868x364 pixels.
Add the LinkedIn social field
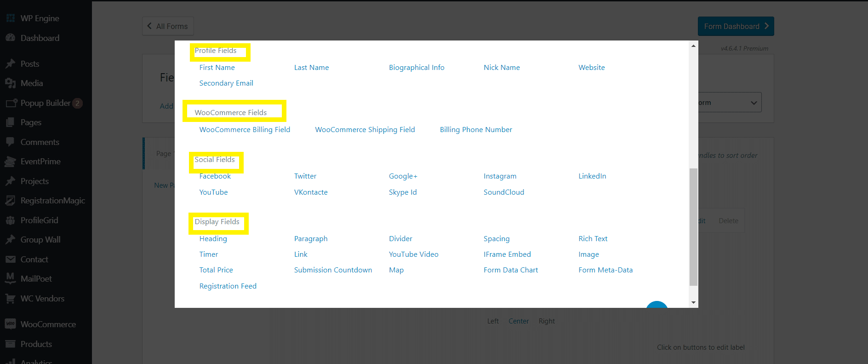tap(592, 176)
